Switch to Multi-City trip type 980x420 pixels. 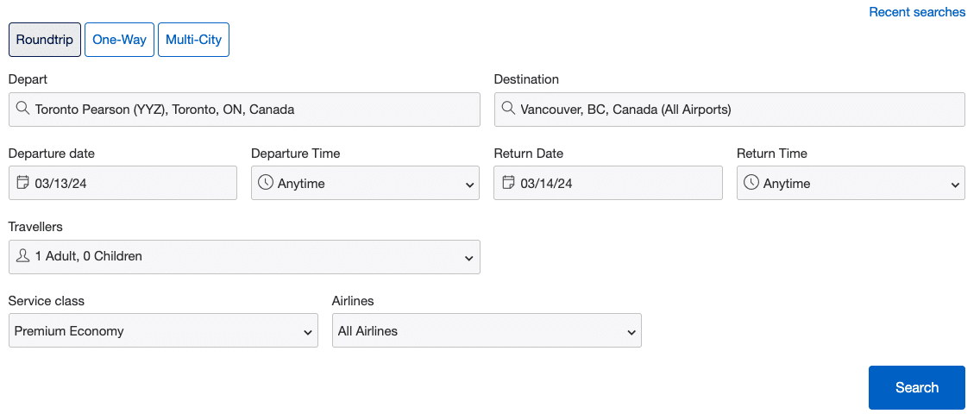click(193, 40)
